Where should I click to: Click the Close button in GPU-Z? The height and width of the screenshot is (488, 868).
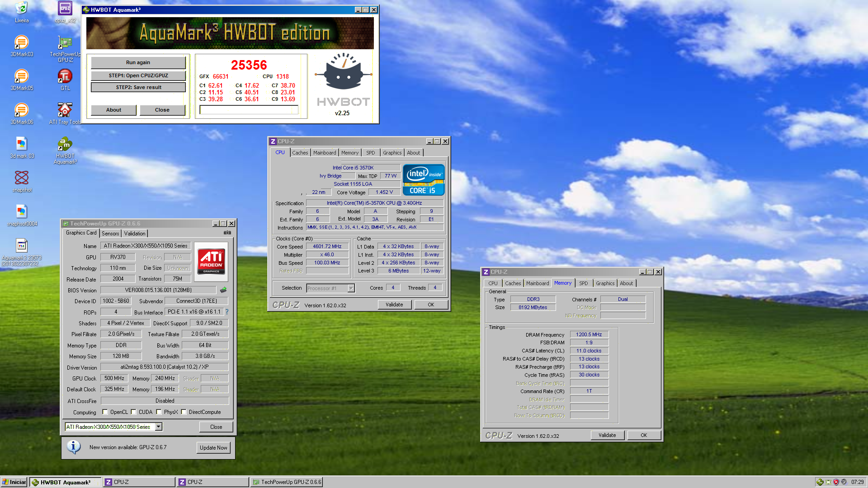tap(216, 427)
